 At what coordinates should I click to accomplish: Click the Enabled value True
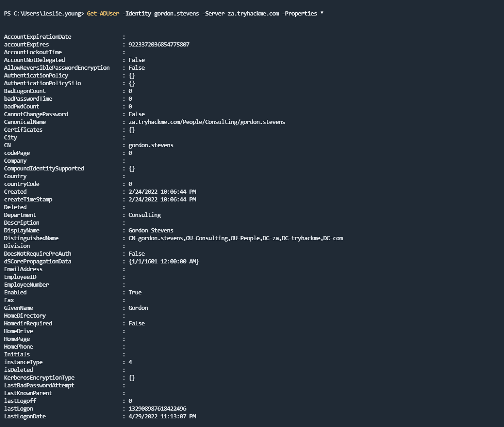pyautogui.click(x=135, y=293)
